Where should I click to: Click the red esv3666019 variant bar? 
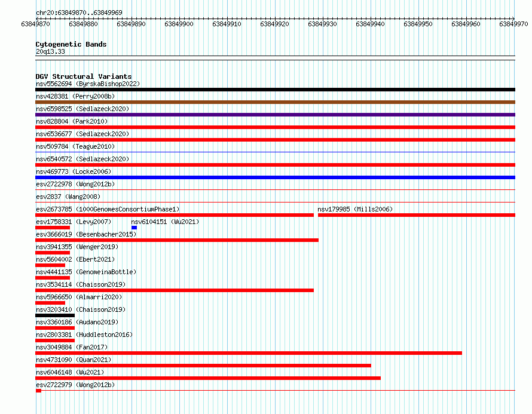[x=177, y=240]
